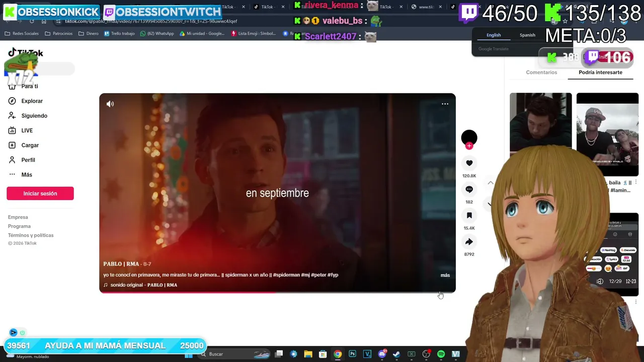Open the Siguiendo people icon

12,116
